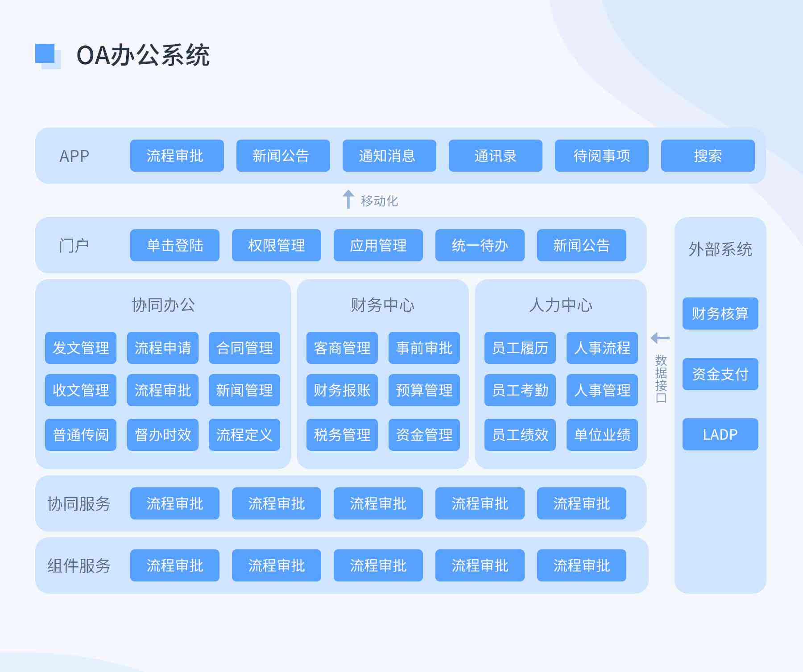Click the 人事流程 block

[x=602, y=348]
